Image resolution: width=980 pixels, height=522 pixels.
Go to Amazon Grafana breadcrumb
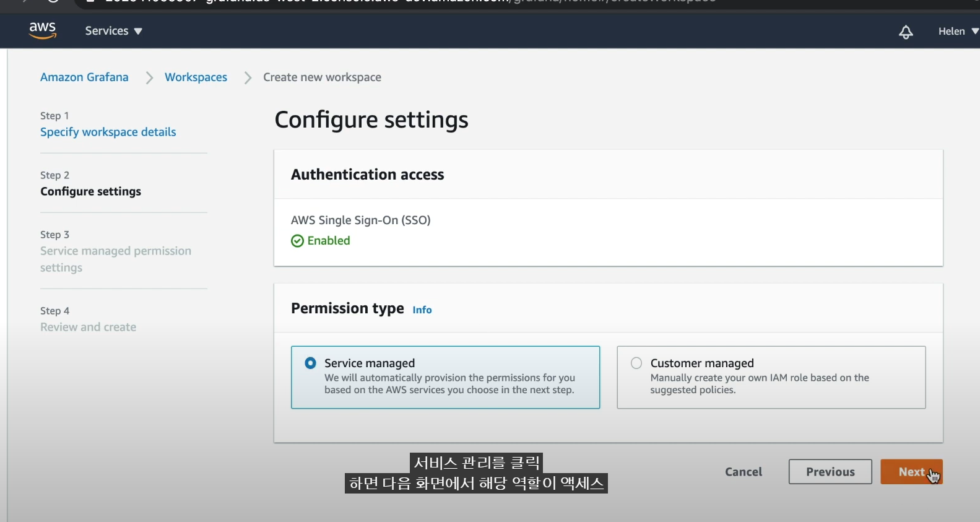pos(84,77)
